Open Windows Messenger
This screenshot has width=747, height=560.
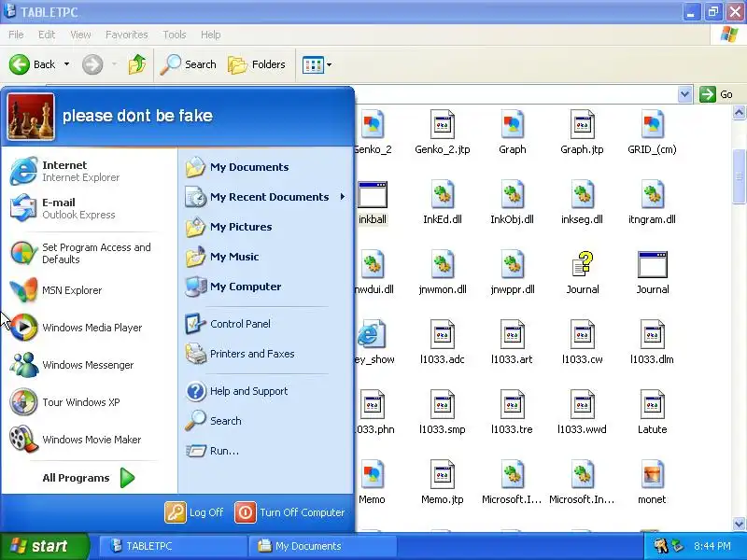72,365
